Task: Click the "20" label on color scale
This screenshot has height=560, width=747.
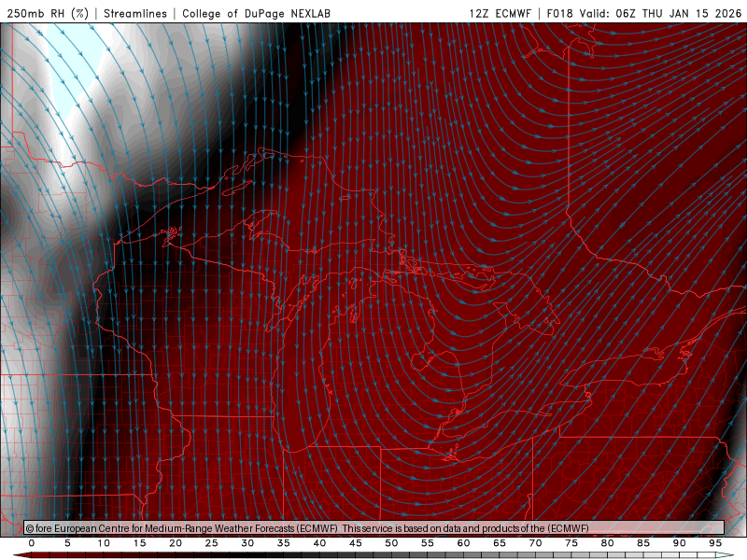Action: point(176,543)
